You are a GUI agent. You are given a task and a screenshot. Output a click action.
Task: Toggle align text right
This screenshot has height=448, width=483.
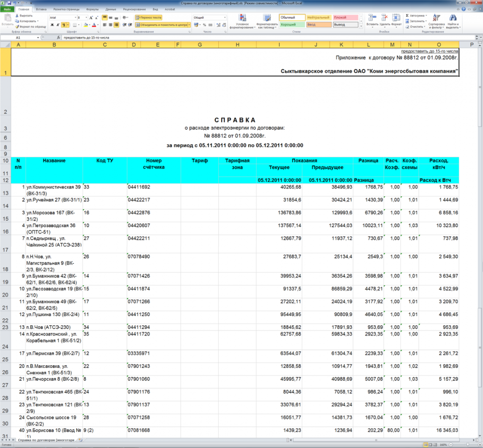(117, 25)
